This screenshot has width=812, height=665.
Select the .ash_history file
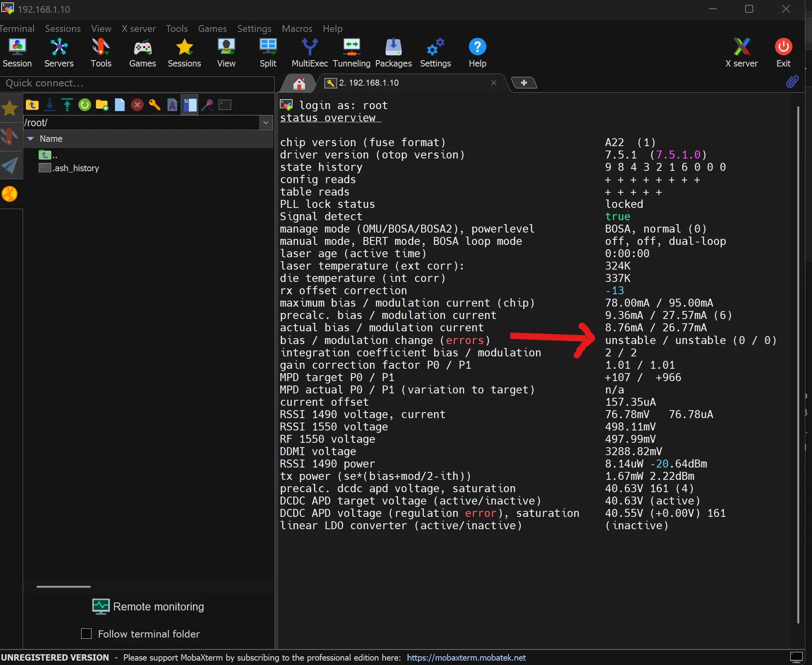(69, 168)
